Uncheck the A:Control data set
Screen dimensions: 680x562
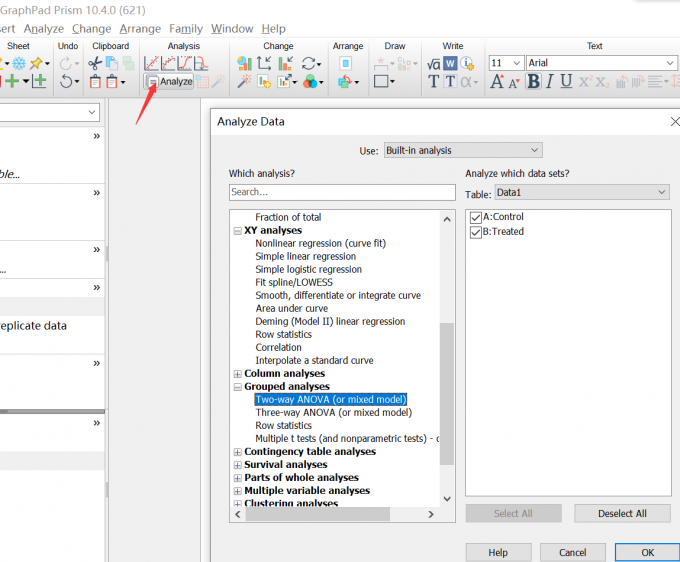pos(476,217)
